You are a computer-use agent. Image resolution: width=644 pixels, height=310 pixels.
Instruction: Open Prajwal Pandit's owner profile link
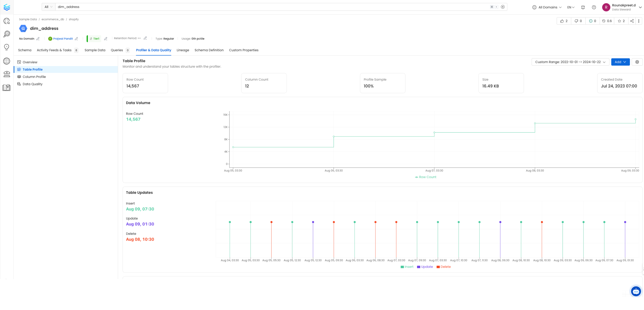(x=63, y=39)
